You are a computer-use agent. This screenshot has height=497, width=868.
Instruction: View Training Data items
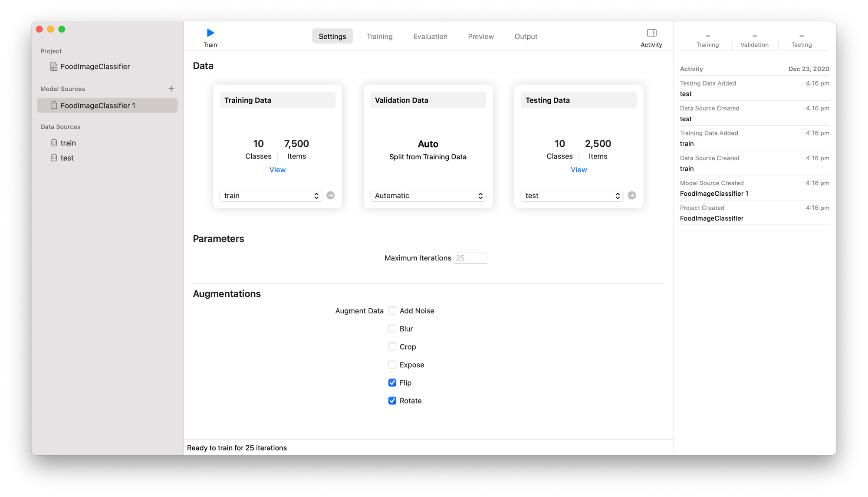276,169
